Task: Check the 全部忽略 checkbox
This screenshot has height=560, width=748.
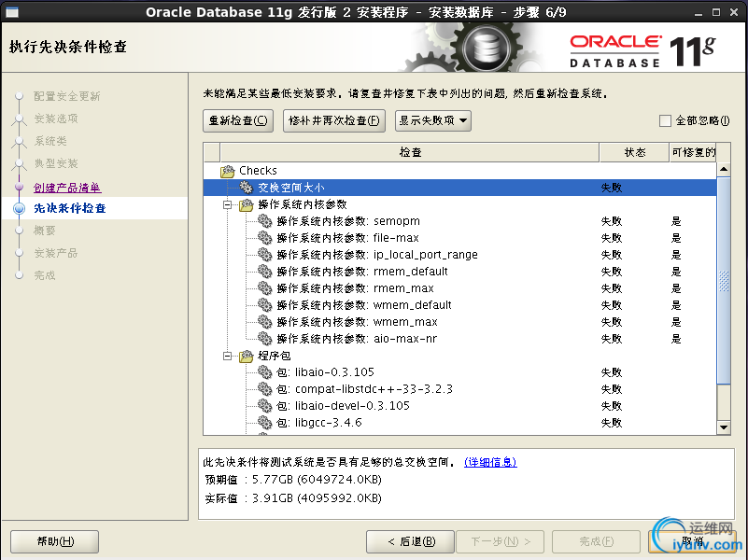Action: pos(665,120)
